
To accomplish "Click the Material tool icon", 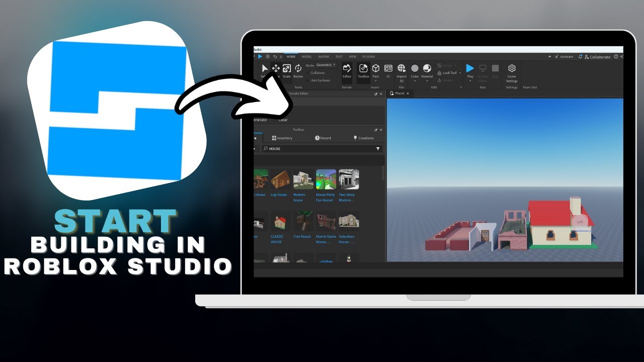I will pyautogui.click(x=427, y=68).
